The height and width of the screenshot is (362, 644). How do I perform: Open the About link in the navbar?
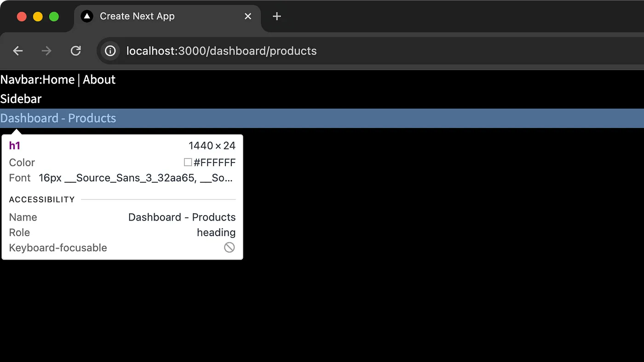[x=99, y=79]
